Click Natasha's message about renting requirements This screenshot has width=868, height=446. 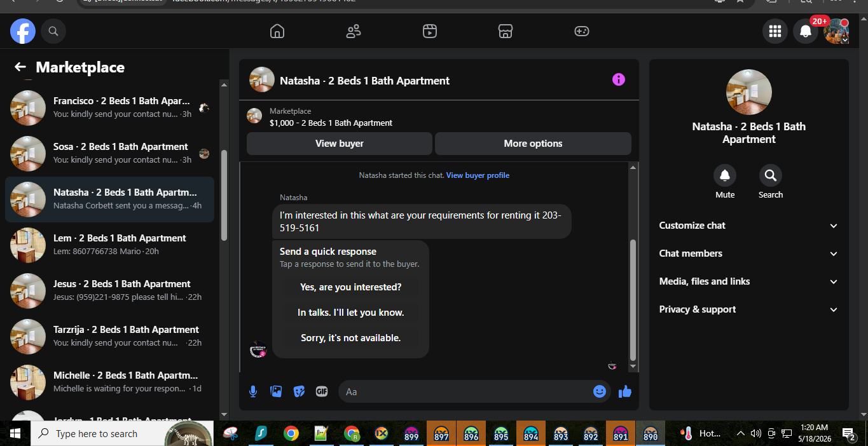[x=422, y=221]
